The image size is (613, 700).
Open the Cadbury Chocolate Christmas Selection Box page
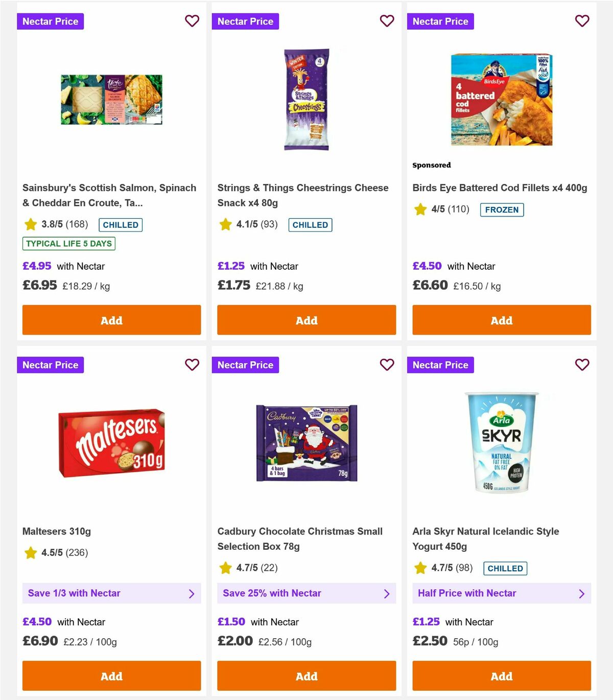(x=300, y=539)
